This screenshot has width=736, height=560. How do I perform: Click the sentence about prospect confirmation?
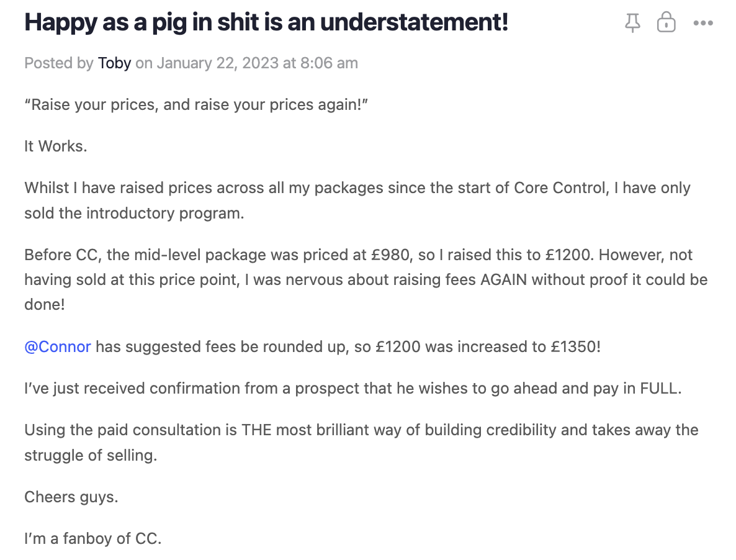tap(352, 388)
